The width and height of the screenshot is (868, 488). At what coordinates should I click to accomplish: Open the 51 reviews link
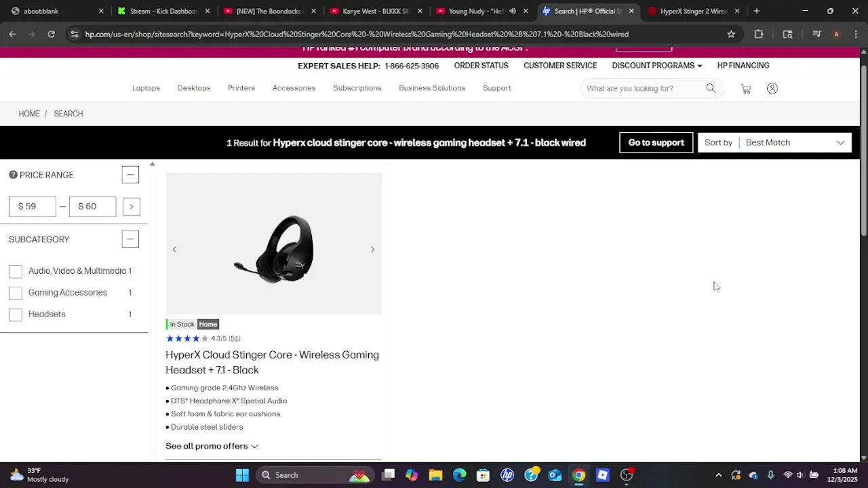tap(235, 338)
